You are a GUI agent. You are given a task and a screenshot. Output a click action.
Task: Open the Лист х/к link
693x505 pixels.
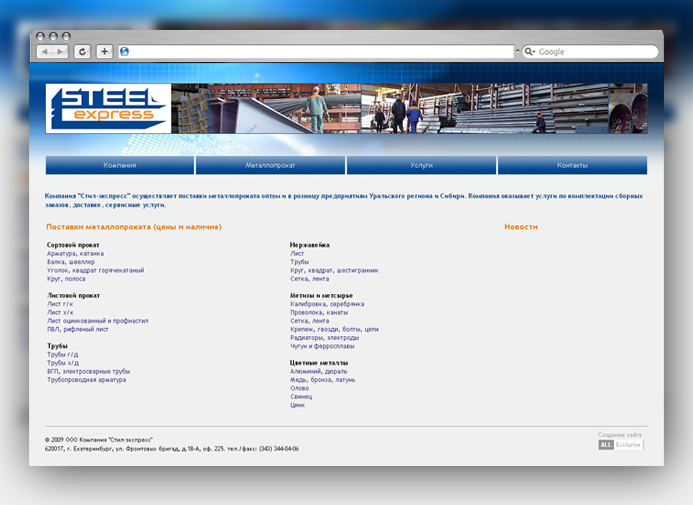60,312
